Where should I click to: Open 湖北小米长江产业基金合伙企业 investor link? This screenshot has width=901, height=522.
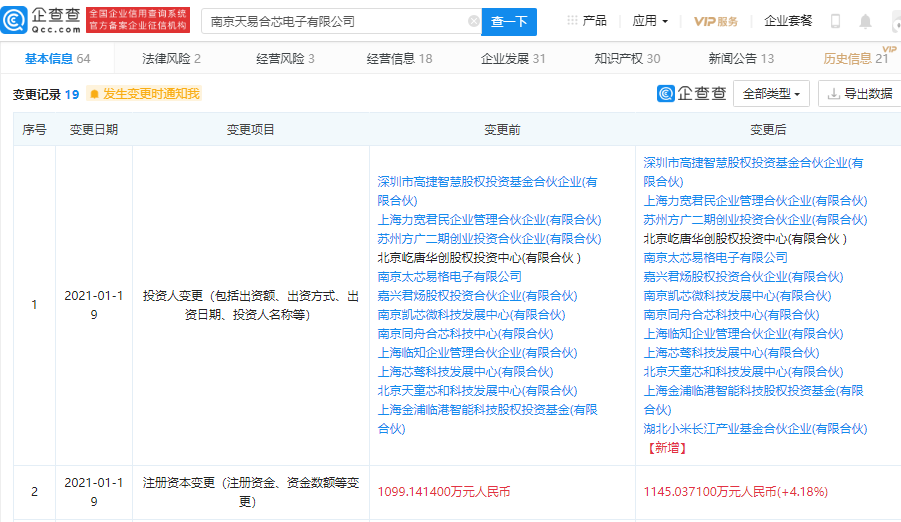pos(754,428)
